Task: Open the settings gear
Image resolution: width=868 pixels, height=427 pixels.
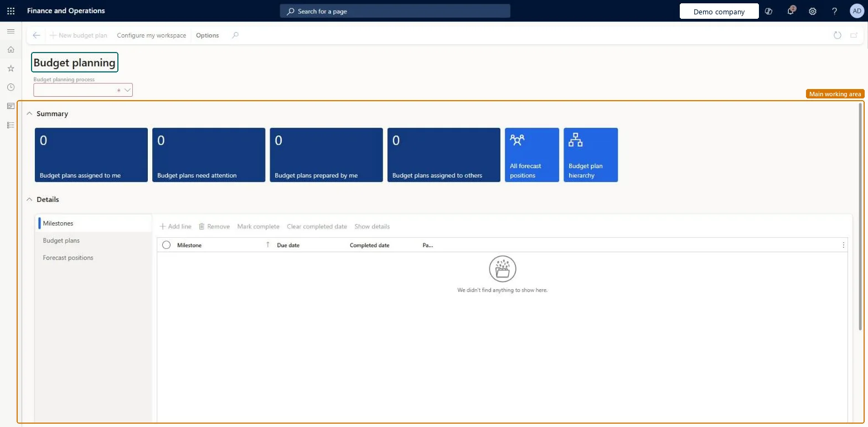Action: tap(813, 11)
